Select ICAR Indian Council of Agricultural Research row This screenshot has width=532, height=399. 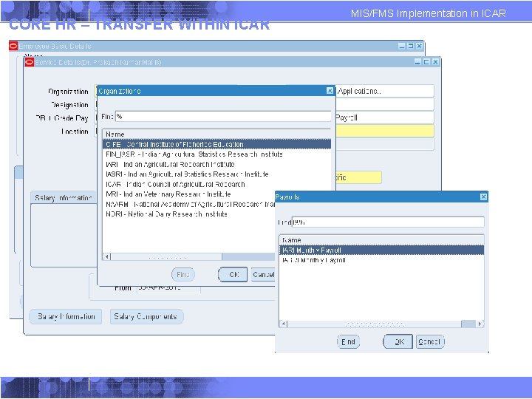[x=216, y=184]
